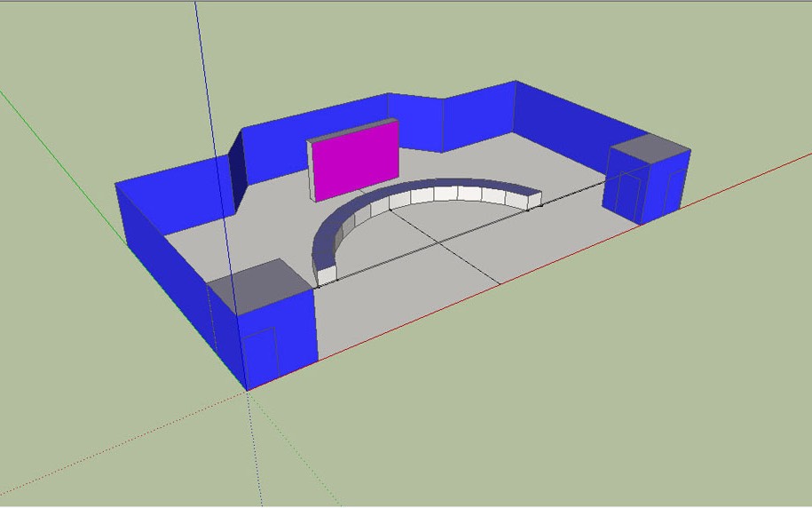Image resolution: width=812 pixels, height=508 pixels.
Task: Select the blue vertical axis line
Action: tap(204, 71)
